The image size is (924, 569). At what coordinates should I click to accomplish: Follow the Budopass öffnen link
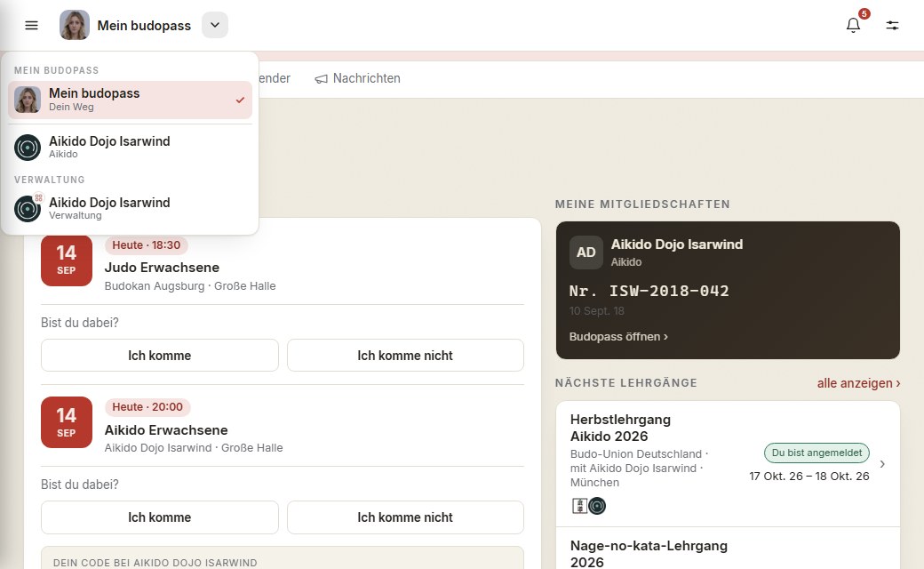pyautogui.click(x=618, y=337)
